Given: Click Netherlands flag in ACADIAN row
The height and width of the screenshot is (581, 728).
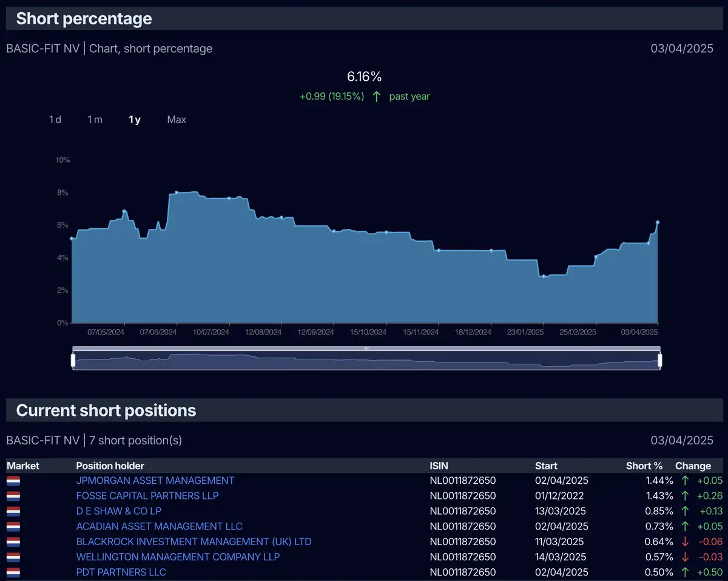Looking at the screenshot, I should (x=13, y=526).
